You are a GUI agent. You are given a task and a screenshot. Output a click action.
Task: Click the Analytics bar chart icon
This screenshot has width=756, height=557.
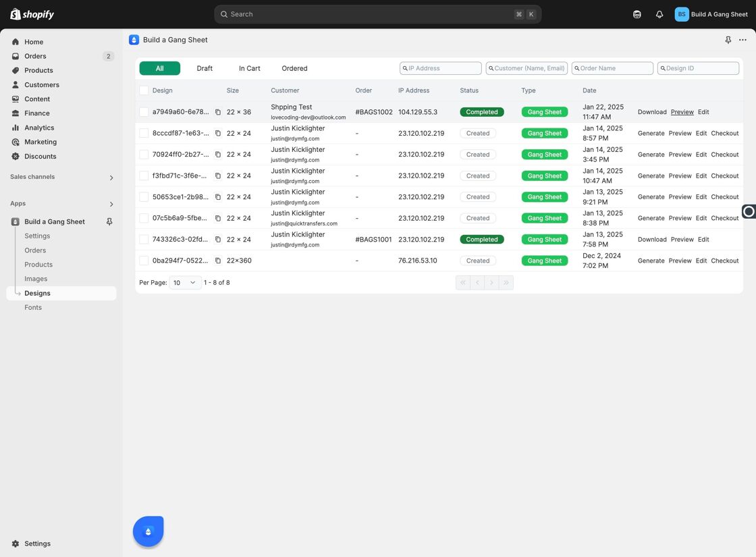pyautogui.click(x=16, y=128)
